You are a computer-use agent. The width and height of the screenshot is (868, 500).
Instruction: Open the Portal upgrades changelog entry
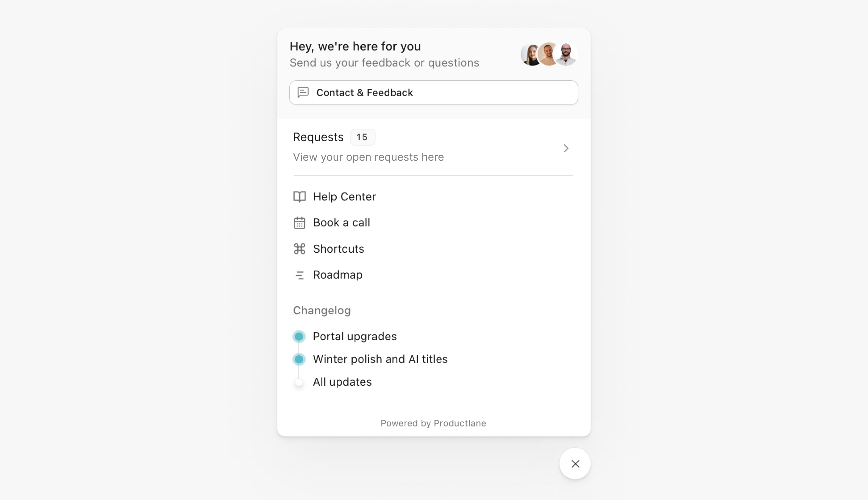point(355,336)
